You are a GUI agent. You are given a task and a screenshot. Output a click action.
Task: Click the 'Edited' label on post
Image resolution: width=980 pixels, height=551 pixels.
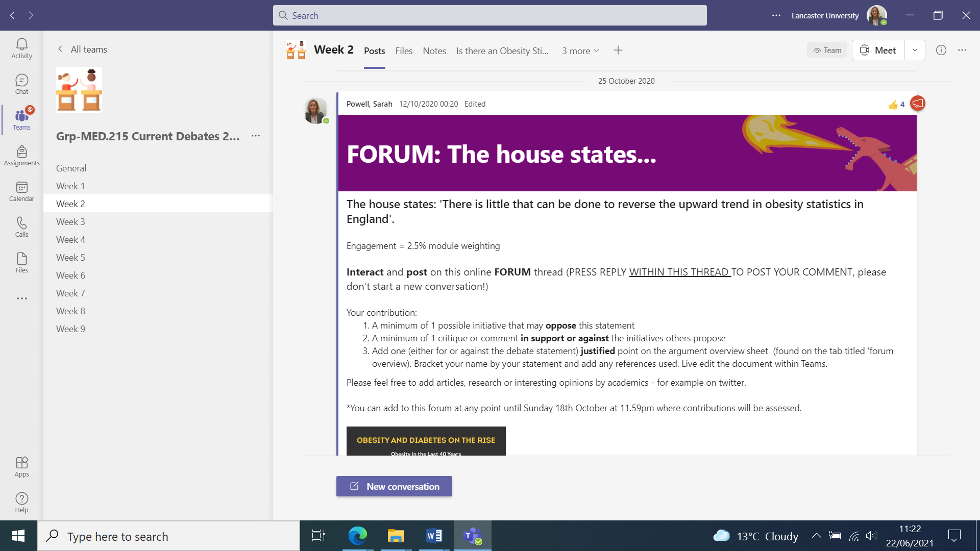tap(475, 104)
